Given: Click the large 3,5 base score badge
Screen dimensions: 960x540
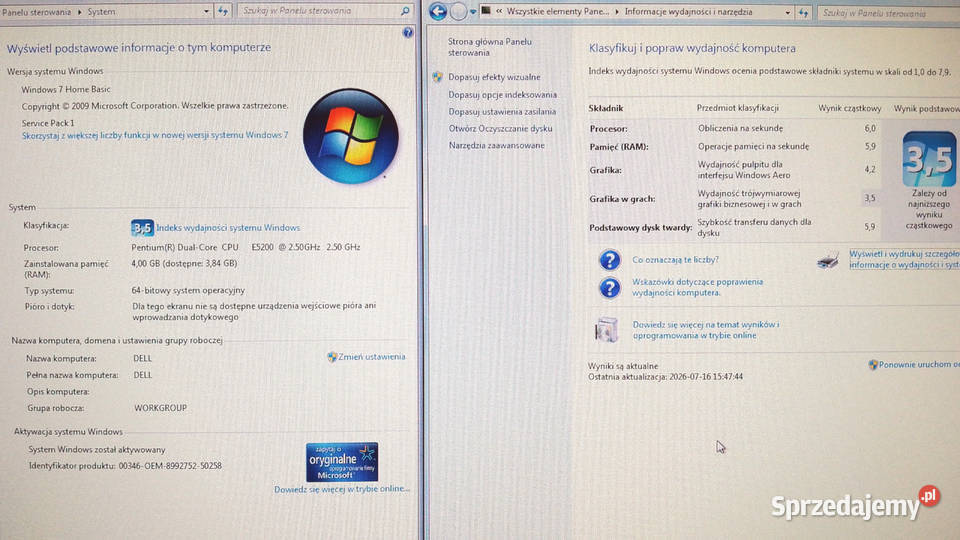Looking at the screenshot, I should [929, 159].
